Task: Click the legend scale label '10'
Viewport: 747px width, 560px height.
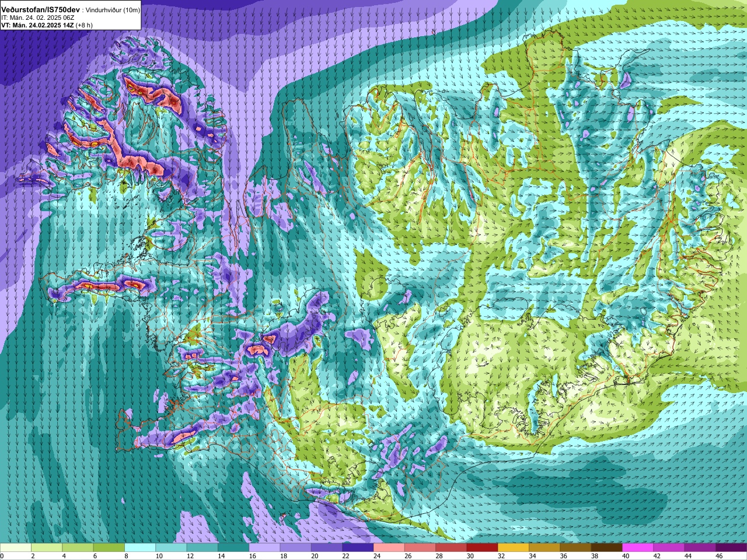Action: point(159,556)
